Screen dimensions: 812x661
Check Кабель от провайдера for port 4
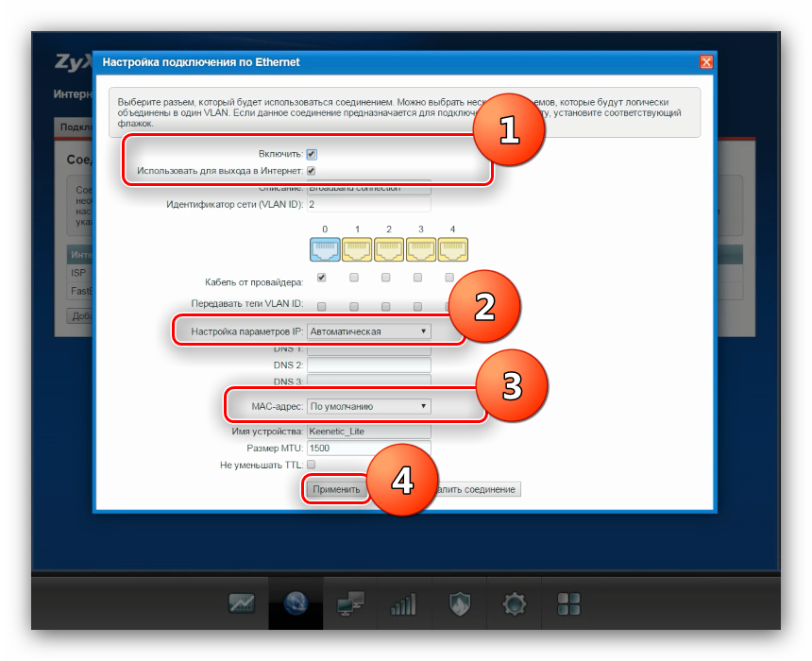449,277
